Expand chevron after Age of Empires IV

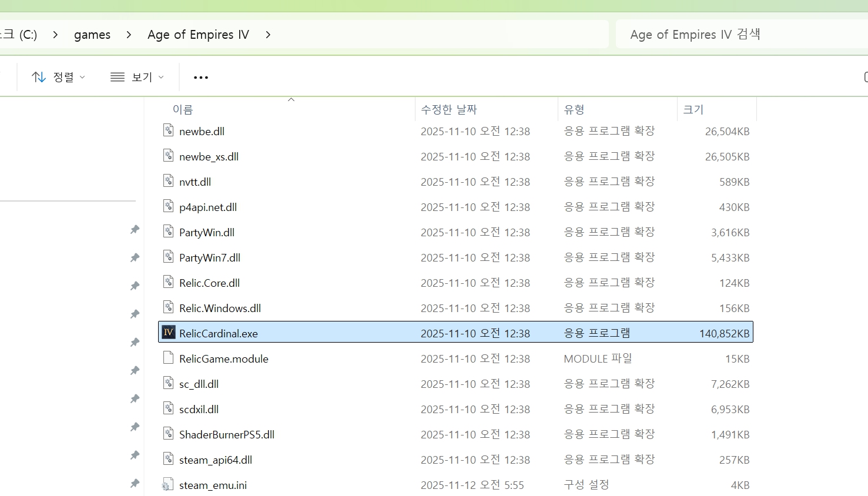(x=268, y=35)
